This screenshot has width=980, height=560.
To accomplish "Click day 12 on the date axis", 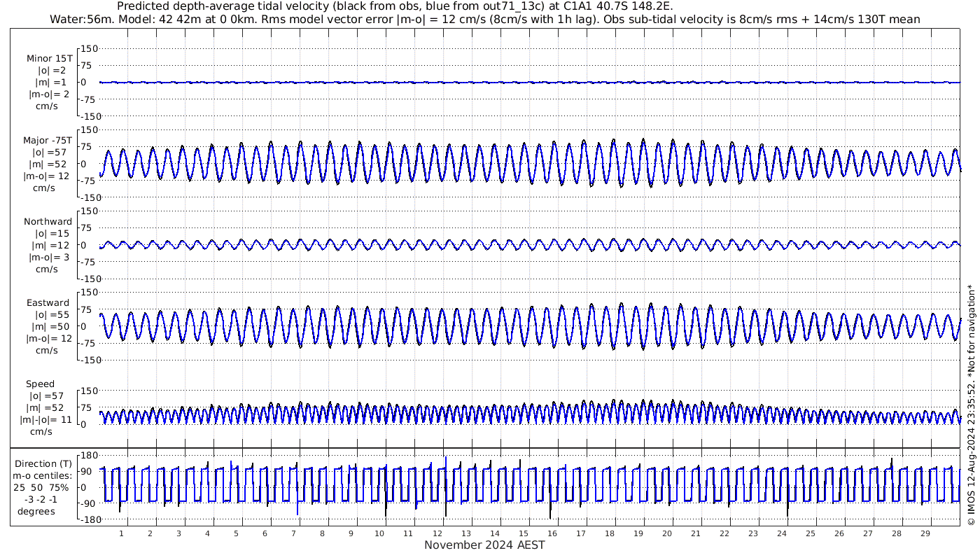I will [x=437, y=533].
